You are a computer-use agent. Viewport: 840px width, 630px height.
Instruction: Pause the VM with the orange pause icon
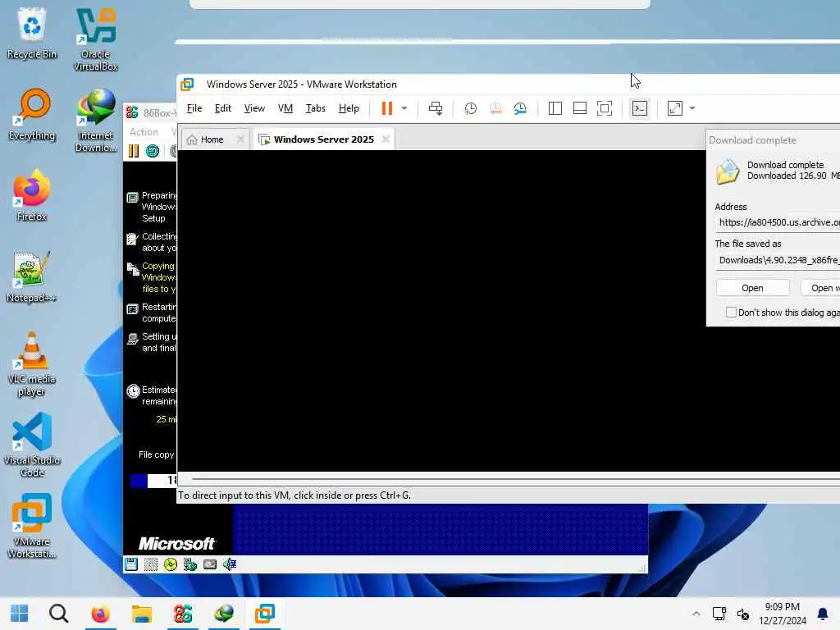(x=387, y=108)
